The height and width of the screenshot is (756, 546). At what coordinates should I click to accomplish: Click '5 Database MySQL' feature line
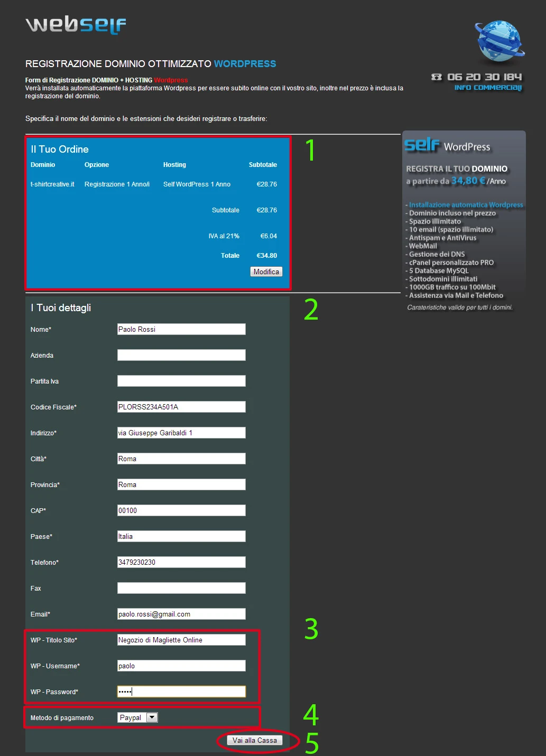pos(439,270)
